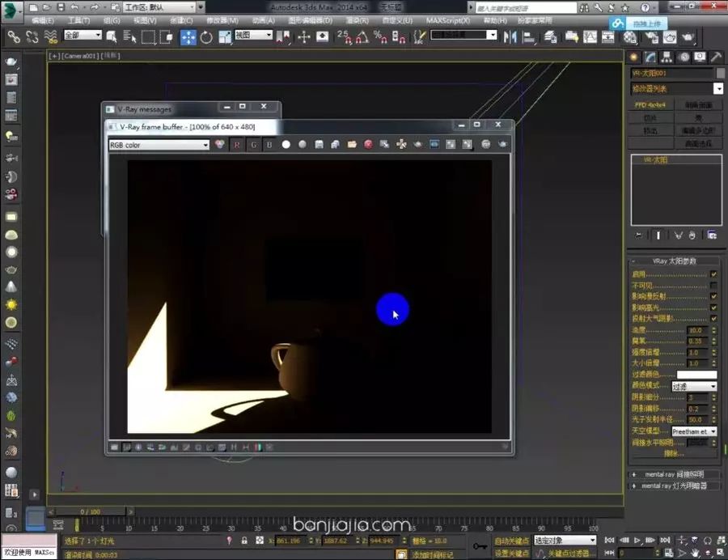Image resolution: width=728 pixels, height=560 pixels.
Task: Expand the mental ray 间接照明 rollout
Action: (674, 474)
